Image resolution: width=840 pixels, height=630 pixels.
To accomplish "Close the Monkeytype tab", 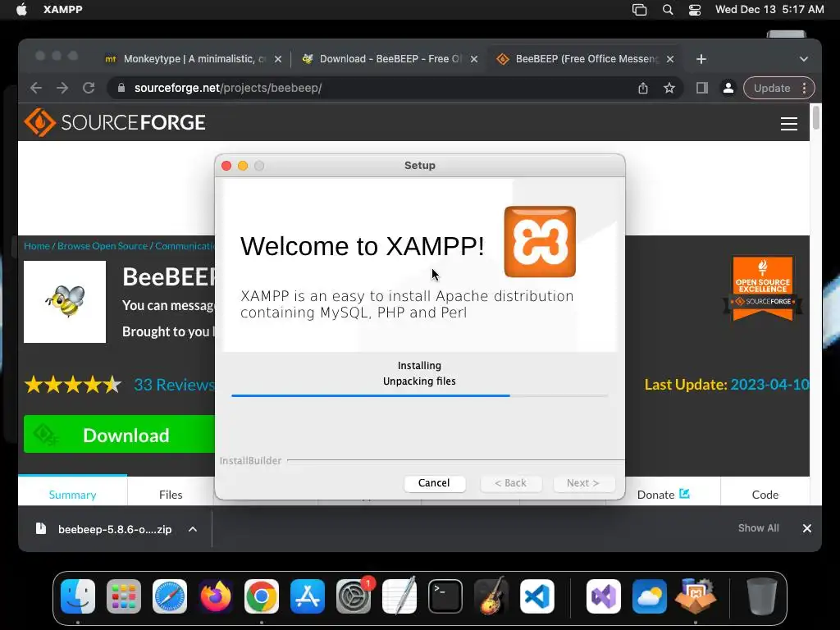I will [x=278, y=59].
